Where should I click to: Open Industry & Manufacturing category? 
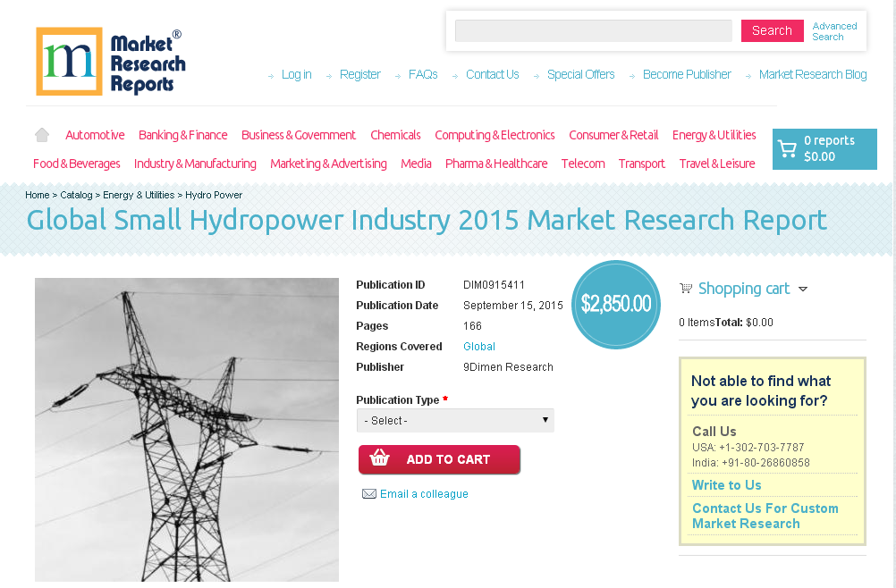click(x=195, y=164)
